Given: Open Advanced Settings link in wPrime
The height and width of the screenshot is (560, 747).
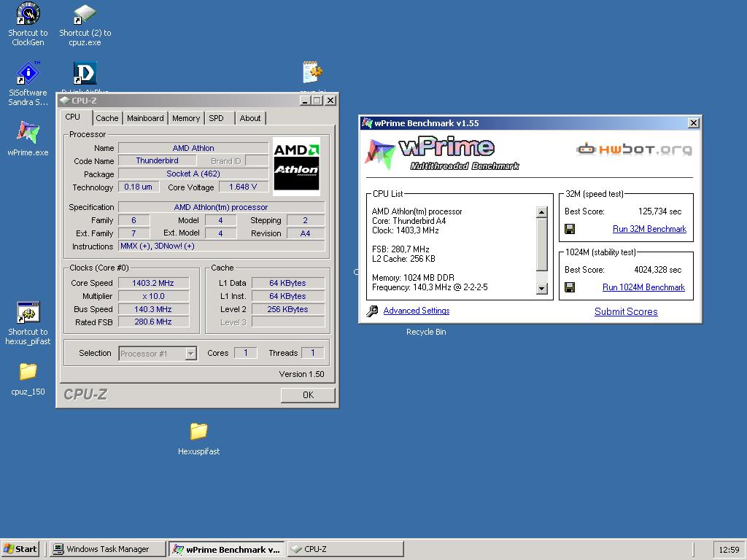Looking at the screenshot, I should [x=417, y=311].
